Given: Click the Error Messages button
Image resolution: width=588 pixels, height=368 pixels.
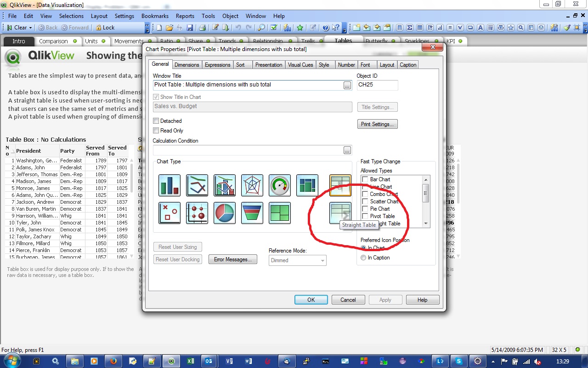Looking at the screenshot, I should point(233,259).
